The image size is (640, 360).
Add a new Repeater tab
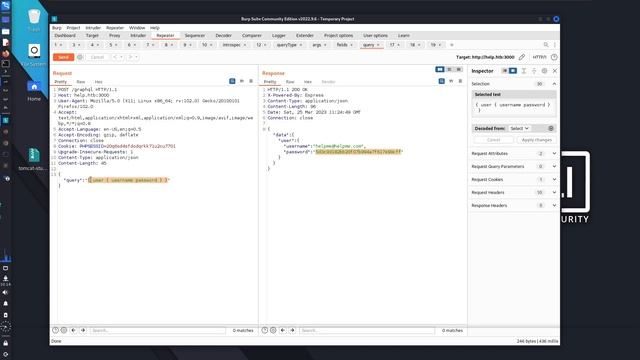pyautogui.click(x=451, y=45)
